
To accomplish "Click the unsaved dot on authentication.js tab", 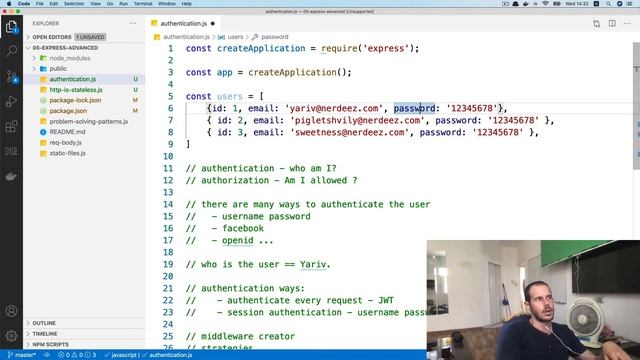I will pos(213,24).
